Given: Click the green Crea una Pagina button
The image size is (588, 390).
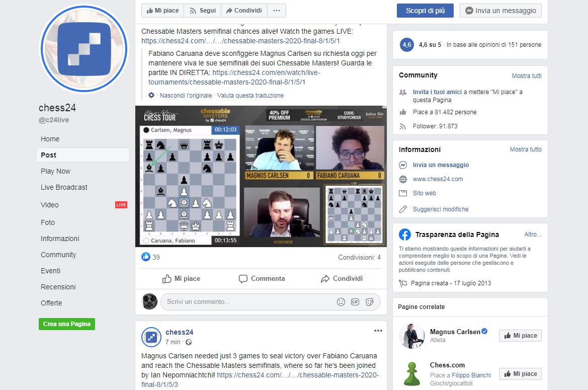Looking at the screenshot, I should (67, 324).
